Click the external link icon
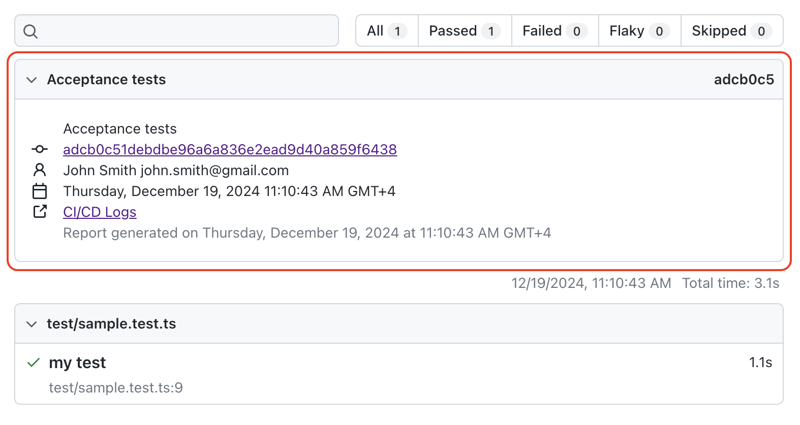800x425 pixels. (x=40, y=212)
